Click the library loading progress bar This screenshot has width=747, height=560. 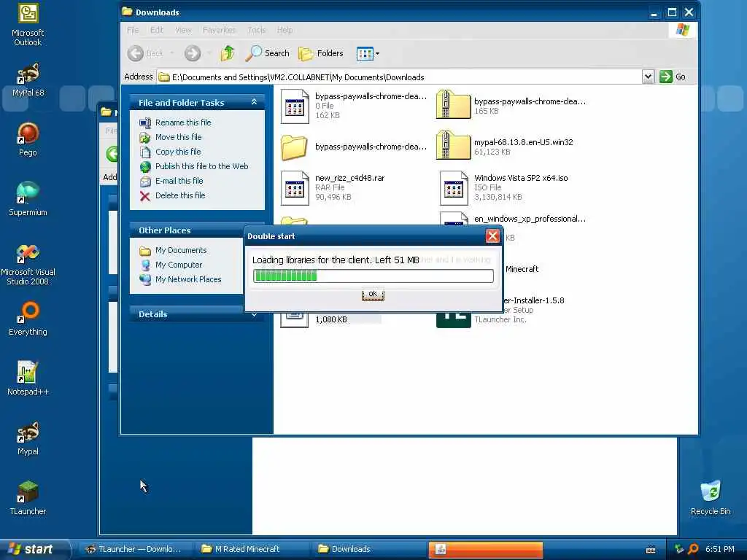[x=373, y=276]
